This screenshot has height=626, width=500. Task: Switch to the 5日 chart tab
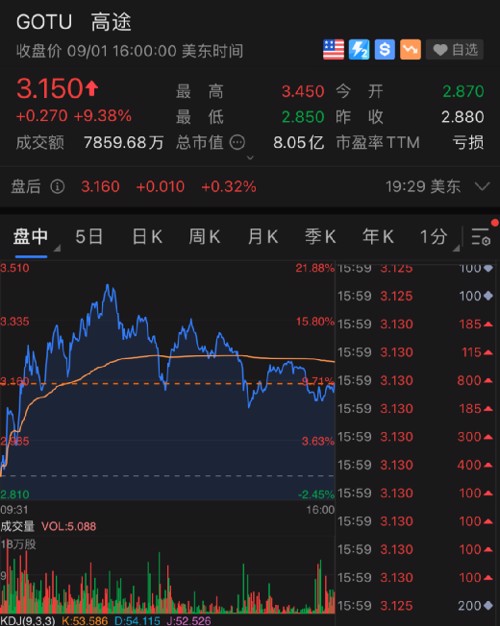[89, 237]
